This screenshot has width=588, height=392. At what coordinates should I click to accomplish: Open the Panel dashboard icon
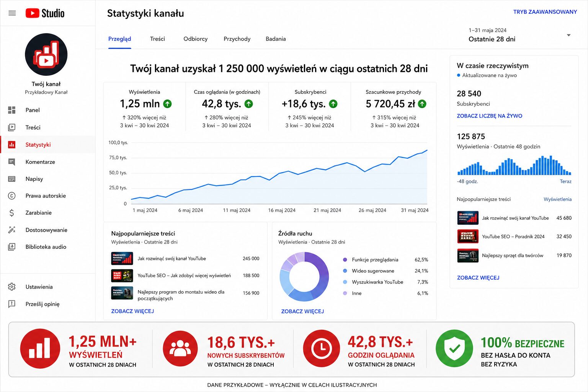[12, 110]
